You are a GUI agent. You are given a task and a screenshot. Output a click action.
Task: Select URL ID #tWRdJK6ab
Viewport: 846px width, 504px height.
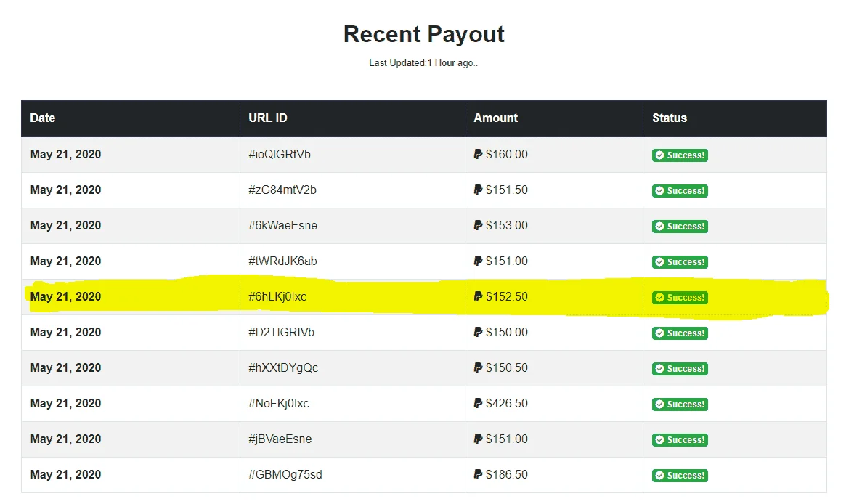(x=282, y=261)
